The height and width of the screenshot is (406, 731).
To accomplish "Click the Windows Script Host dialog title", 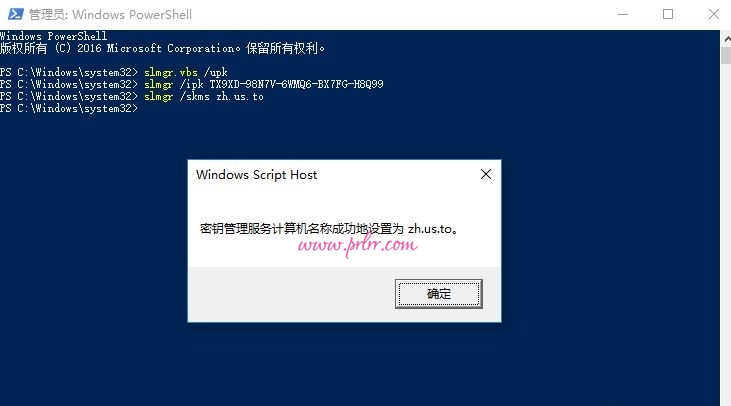I will [256, 175].
